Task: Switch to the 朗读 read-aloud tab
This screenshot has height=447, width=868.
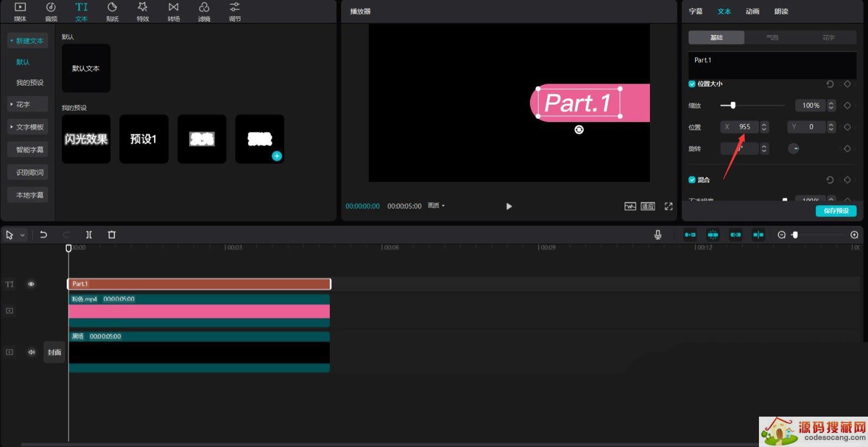Action: click(781, 11)
